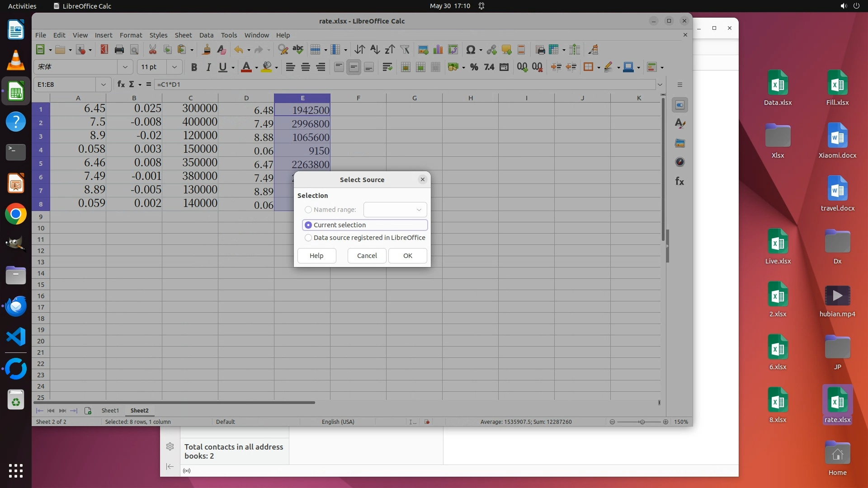
Task: Click the Insert Chart toolbar icon
Action: (x=438, y=50)
